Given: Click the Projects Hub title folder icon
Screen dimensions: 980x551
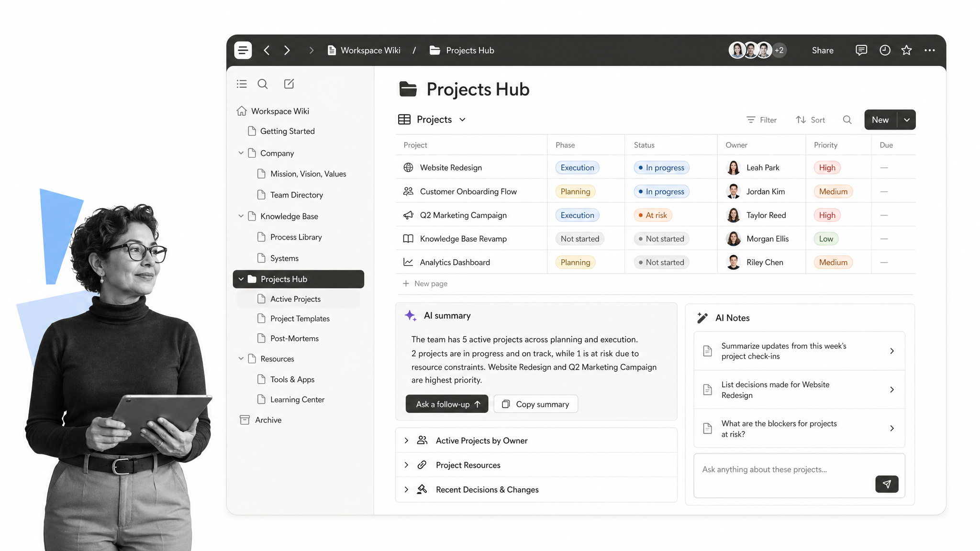Looking at the screenshot, I should coord(408,89).
